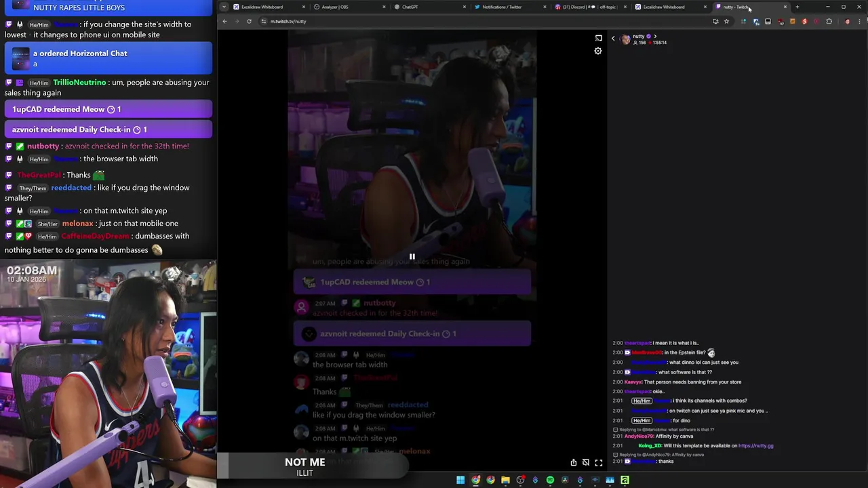Screen dimensions: 868x488
Task: Install app icon in address bar
Action: 715,21
